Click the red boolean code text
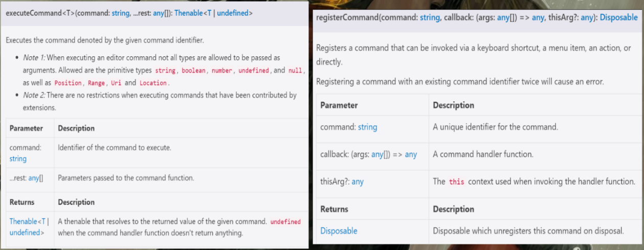 [x=193, y=71]
